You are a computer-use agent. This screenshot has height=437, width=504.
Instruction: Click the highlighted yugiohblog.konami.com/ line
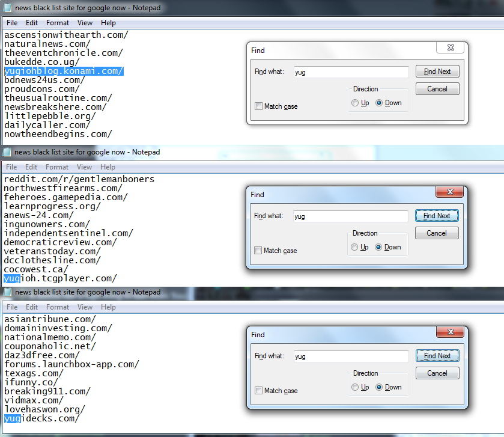[x=64, y=71]
